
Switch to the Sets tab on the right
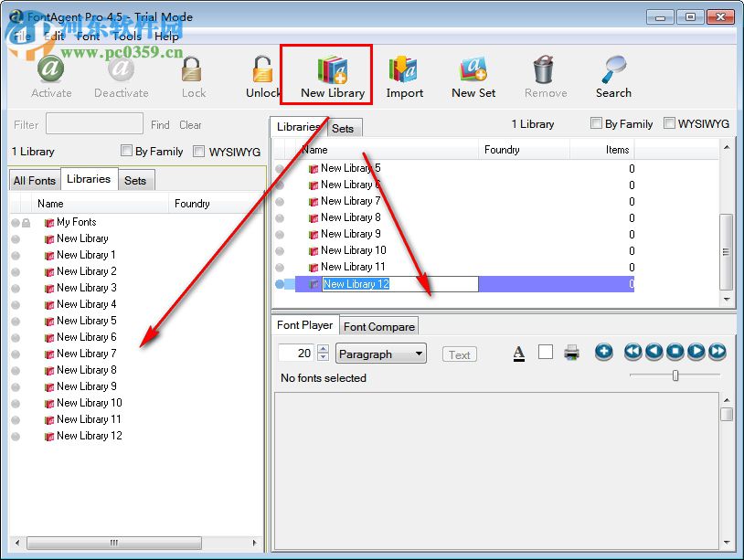click(x=345, y=130)
